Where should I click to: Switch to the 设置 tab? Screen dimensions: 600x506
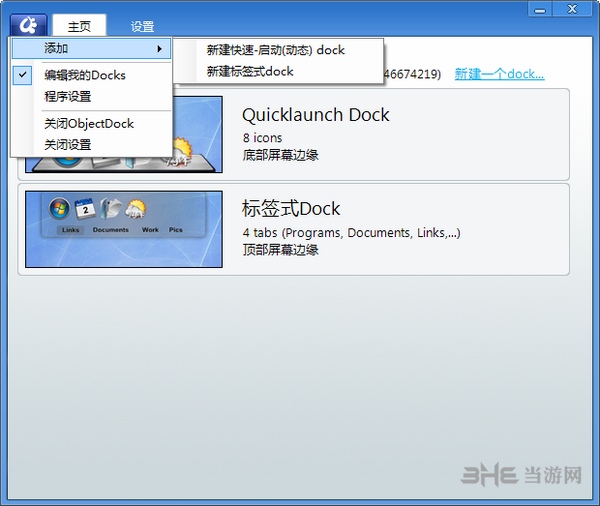point(142,26)
